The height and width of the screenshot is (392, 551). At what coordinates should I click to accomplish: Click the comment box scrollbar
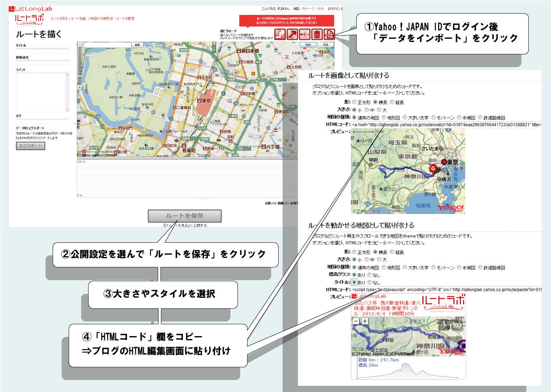click(68, 92)
